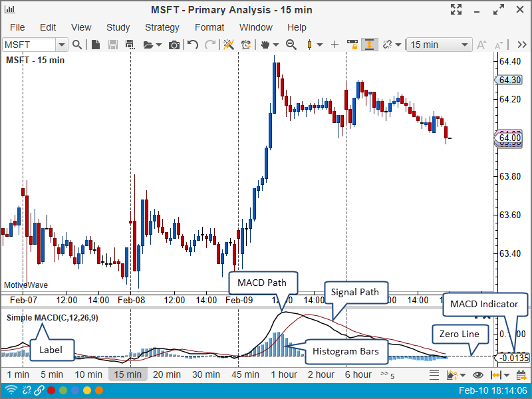
Task: Expand hidden toolbar items with double chevron
Action: tap(521, 45)
